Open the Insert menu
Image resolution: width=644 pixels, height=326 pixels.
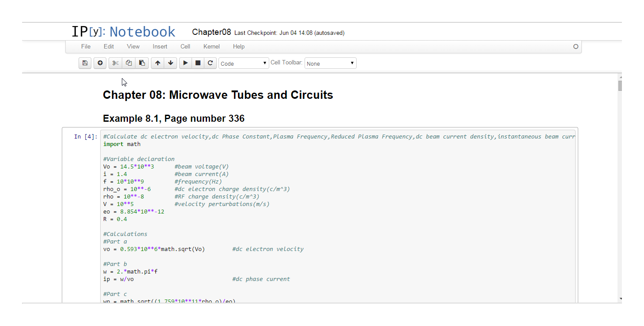[x=160, y=46]
